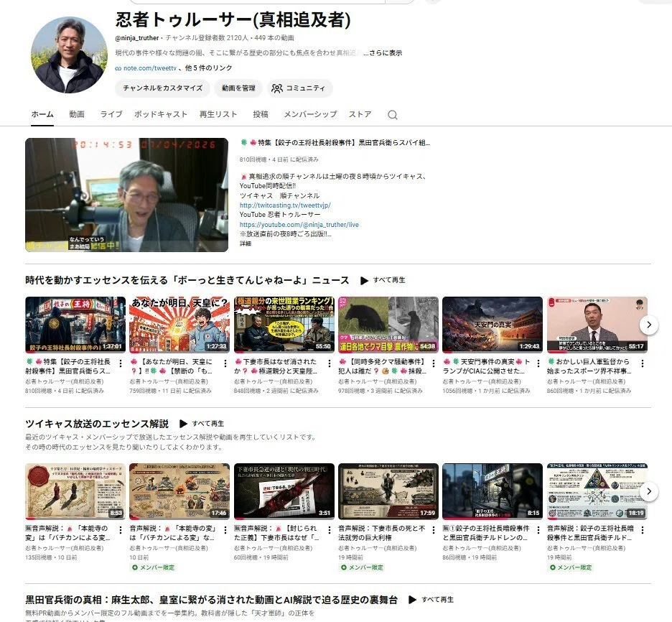Click the link icon beside note.com/tweettv
Image resolution: width=672 pixels, height=622 pixels.
[118, 68]
